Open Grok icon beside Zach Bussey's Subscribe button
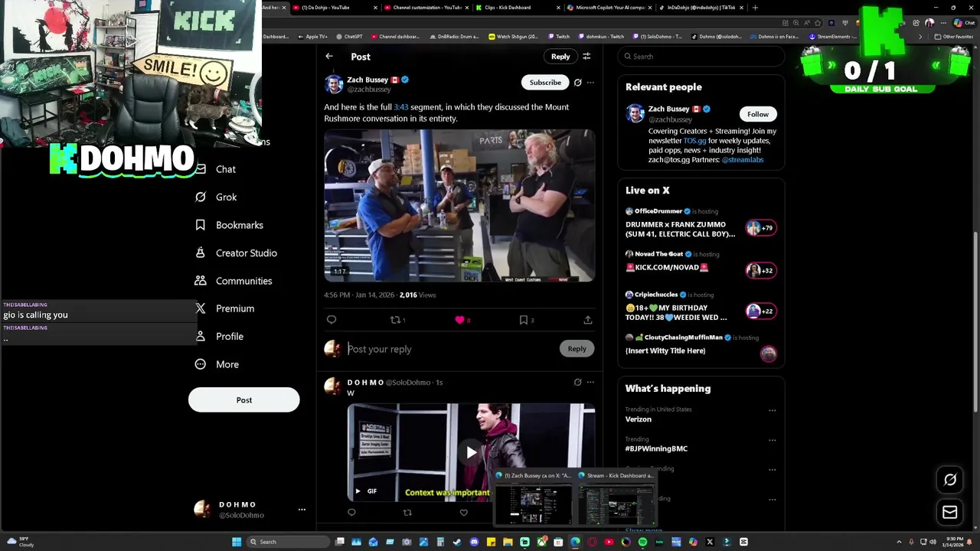The width and height of the screenshot is (980, 551). tap(578, 82)
